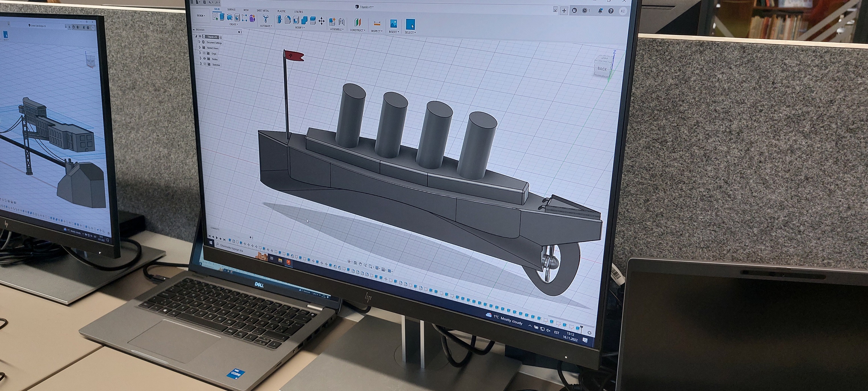Image resolution: width=868 pixels, height=391 pixels.
Task: Select the Move/Copy arrows tool
Action: coord(321,21)
